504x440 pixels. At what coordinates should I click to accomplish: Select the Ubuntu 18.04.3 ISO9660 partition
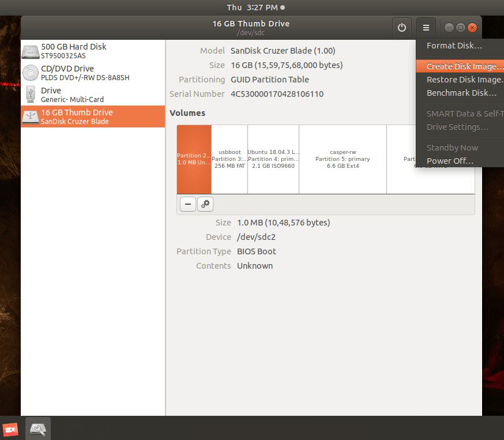point(273,159)
